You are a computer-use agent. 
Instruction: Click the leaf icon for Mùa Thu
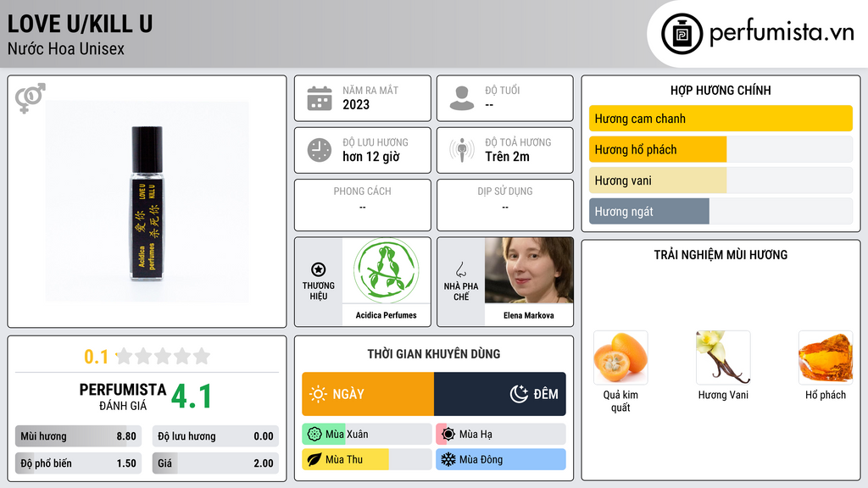pyautogui.click(x=314, y=459)
